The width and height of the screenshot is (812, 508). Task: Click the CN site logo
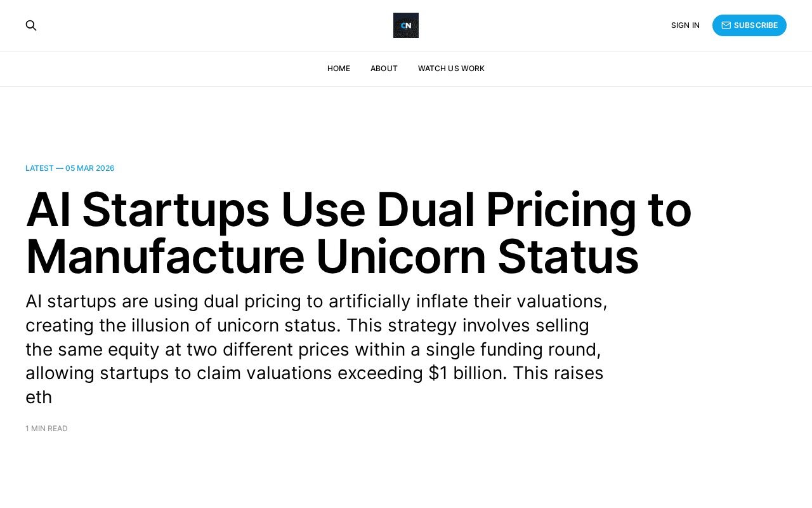pos(406,25)
